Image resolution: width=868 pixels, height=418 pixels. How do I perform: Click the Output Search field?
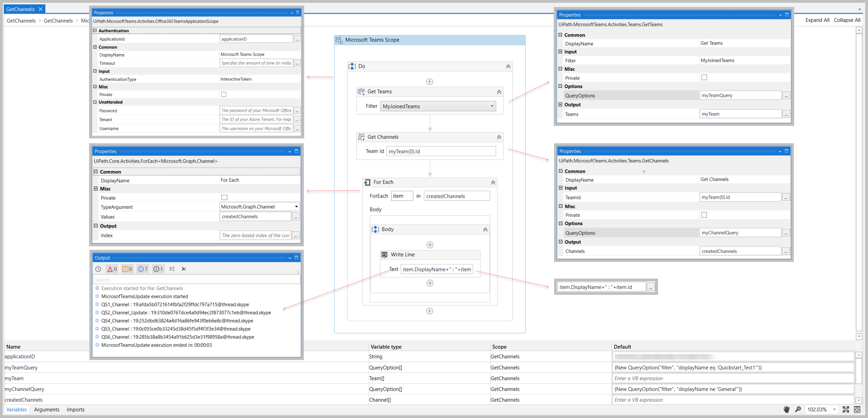(196, 280)
